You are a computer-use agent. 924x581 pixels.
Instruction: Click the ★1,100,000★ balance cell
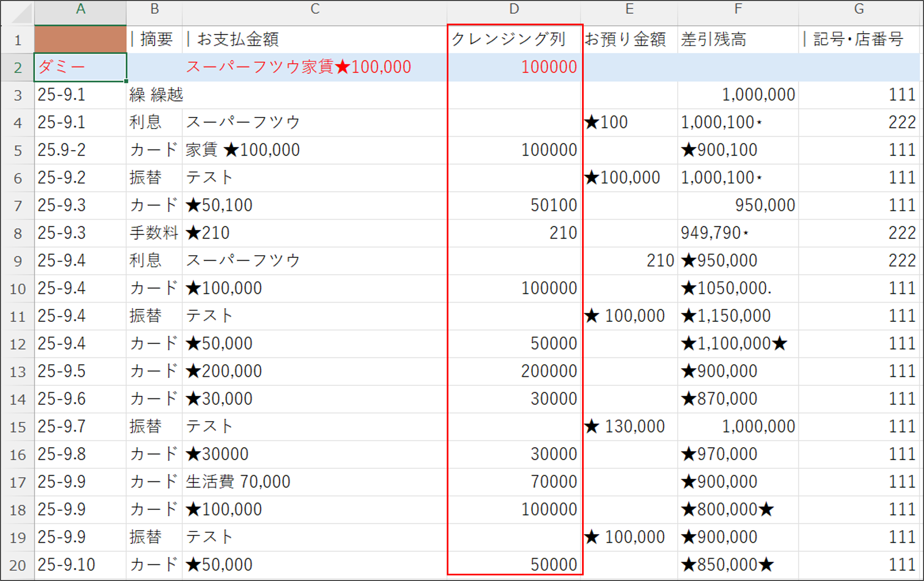(737, 343)
